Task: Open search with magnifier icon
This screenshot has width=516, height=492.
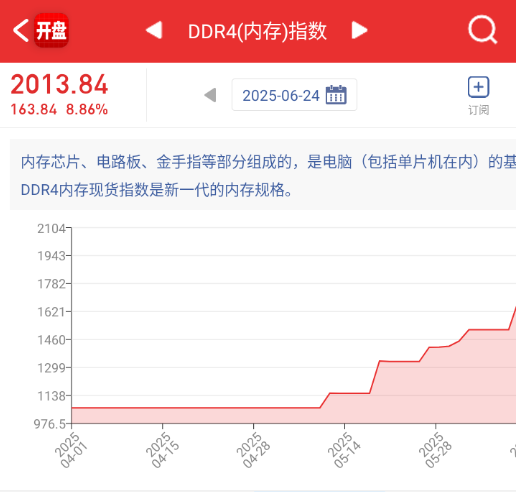Action: pos(482,30)
